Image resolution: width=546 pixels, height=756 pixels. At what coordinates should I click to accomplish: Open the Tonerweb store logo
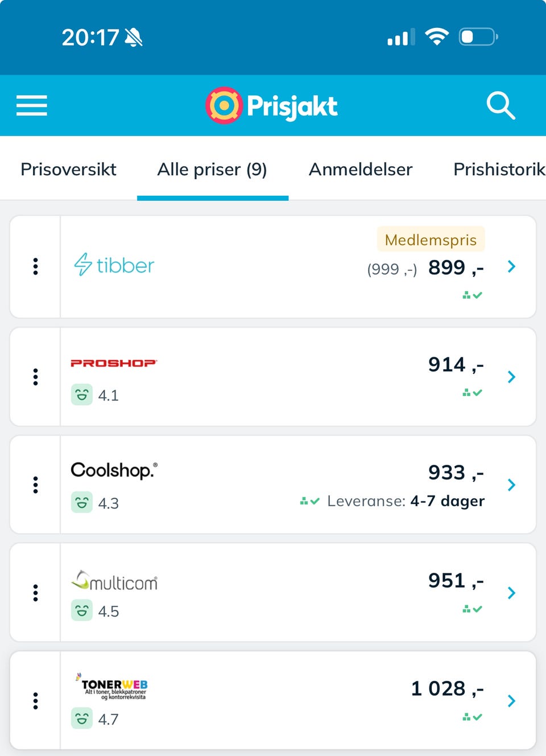[x=113, y=687]
